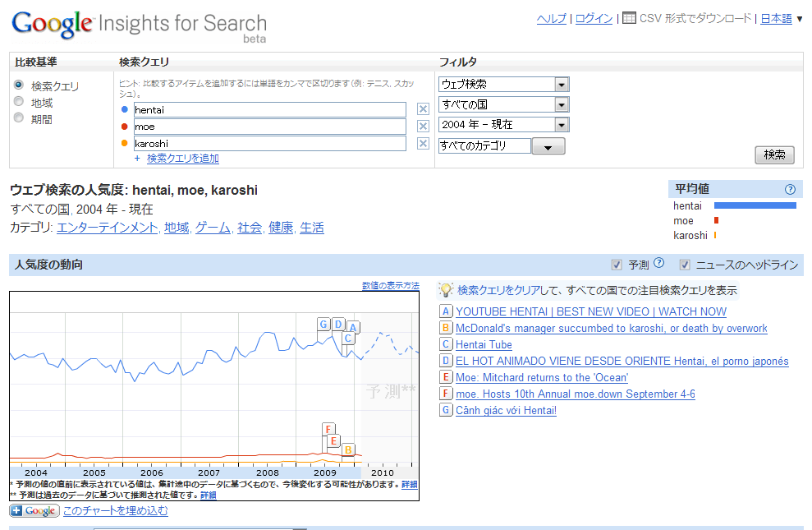Click the 検索クエリを追加 link
The image size is (812, 530).
tap(183, 158)
